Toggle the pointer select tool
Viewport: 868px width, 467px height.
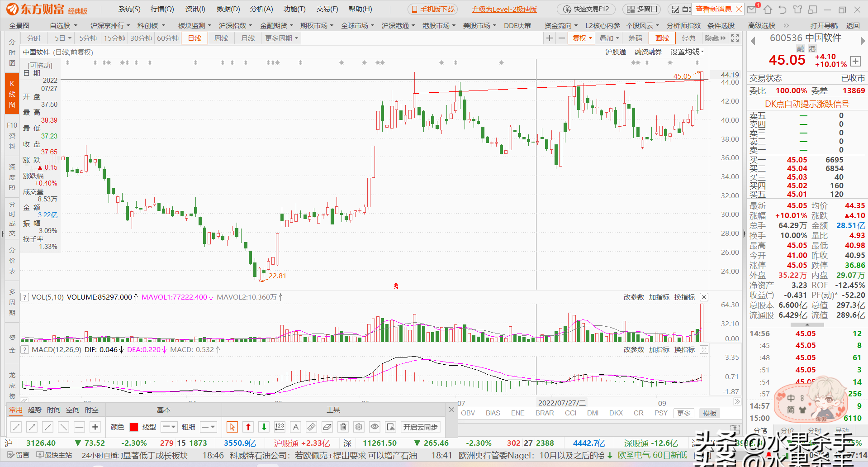tap(232, 427)
